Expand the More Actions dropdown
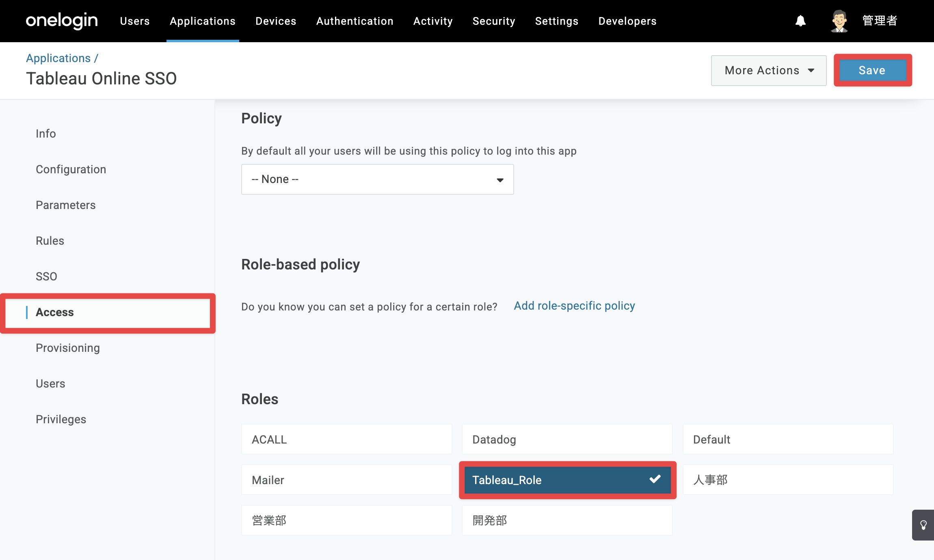Screen dimensions: 934x560 (x=769, y=71)
